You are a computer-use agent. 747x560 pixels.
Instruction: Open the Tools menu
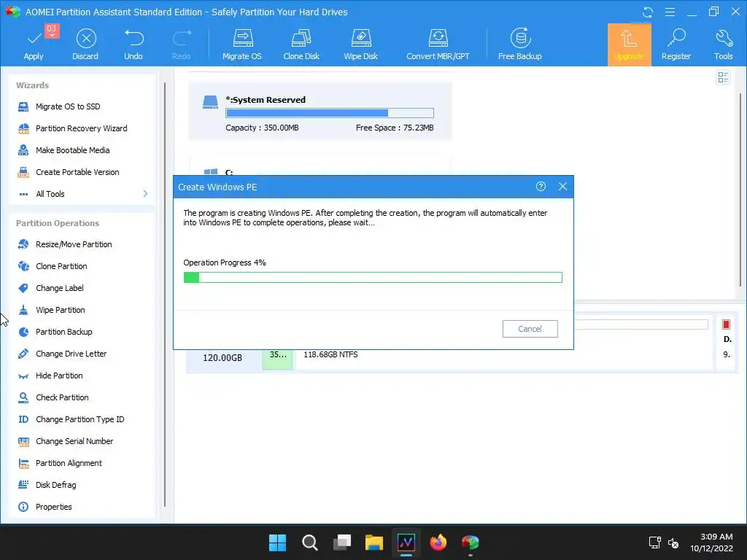pyautogui.click(x=723, y=44)
